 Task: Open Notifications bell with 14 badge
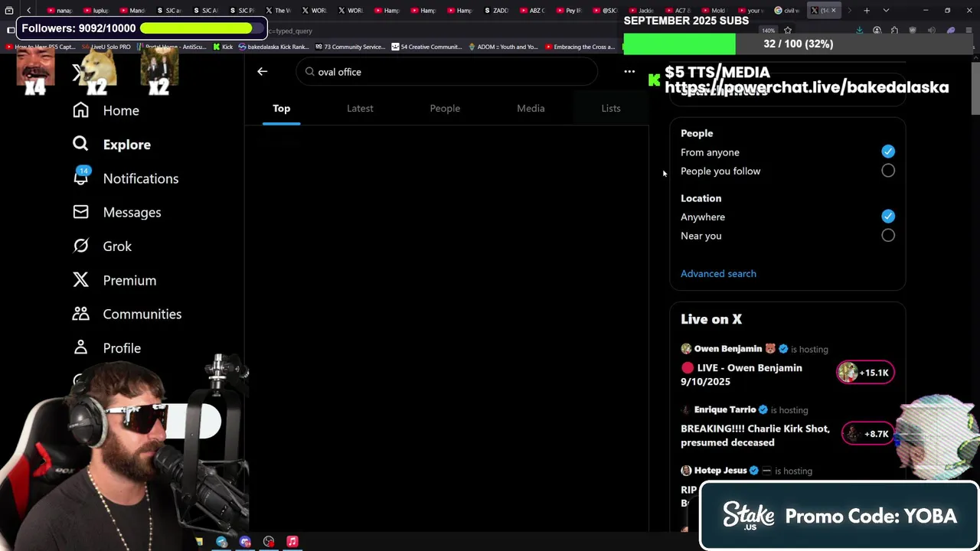pos(126,178)
